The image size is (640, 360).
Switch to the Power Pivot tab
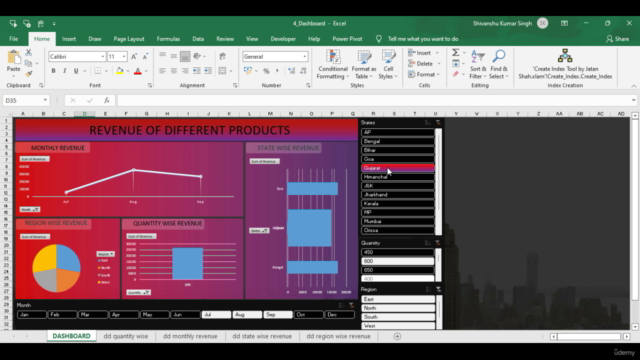(347, 39)
